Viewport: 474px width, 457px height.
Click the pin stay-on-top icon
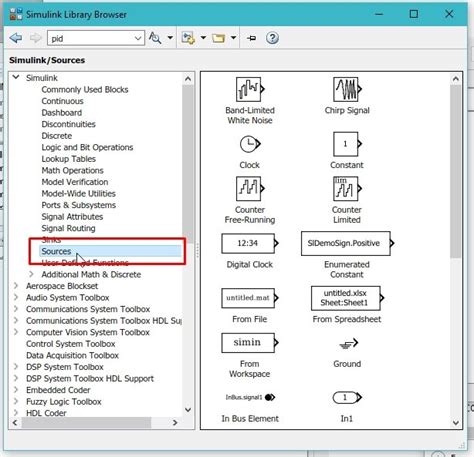(252, 38)
